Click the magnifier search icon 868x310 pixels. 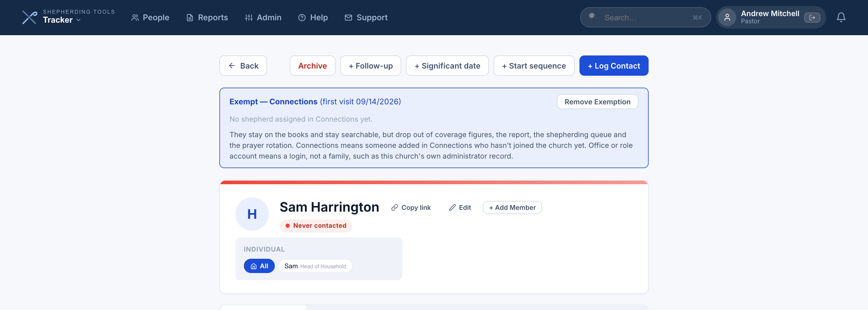click(x=593, y=17)
